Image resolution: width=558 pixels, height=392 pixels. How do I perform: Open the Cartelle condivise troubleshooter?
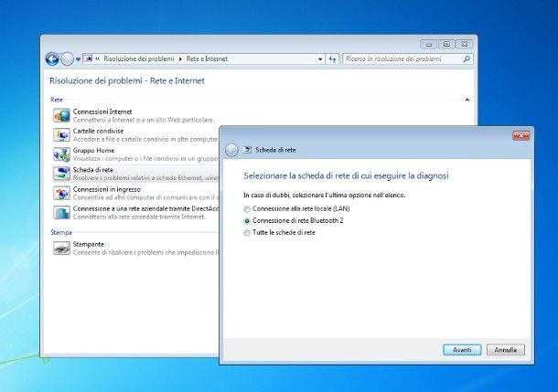point(98,132)
